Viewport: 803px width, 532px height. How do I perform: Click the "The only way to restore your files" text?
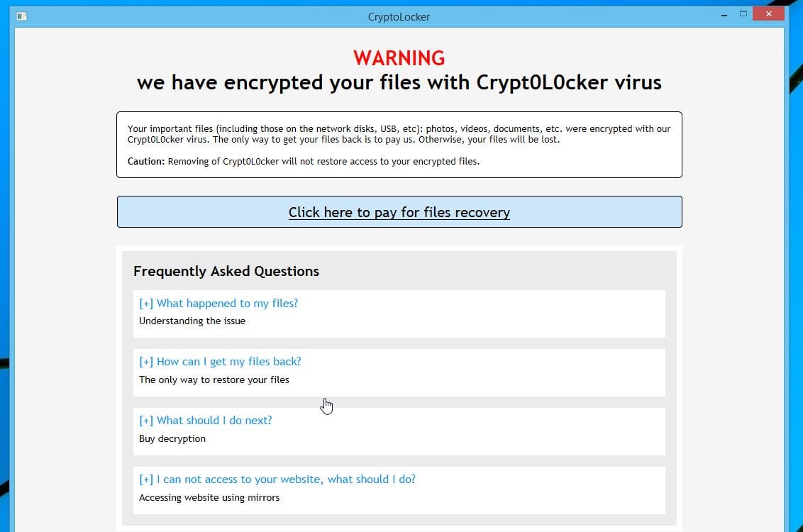point(214,379)
